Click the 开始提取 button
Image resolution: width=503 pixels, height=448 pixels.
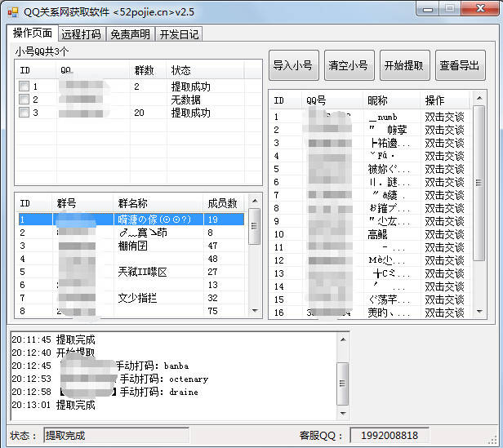coord(404,65)
